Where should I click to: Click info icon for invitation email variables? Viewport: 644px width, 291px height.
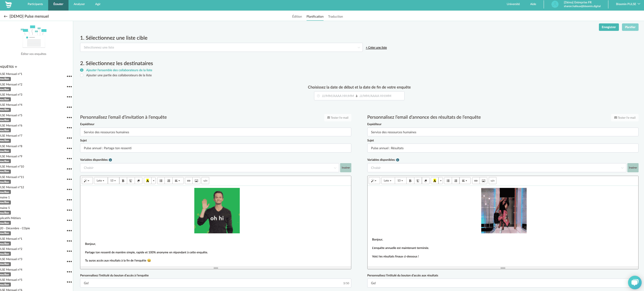111,160
